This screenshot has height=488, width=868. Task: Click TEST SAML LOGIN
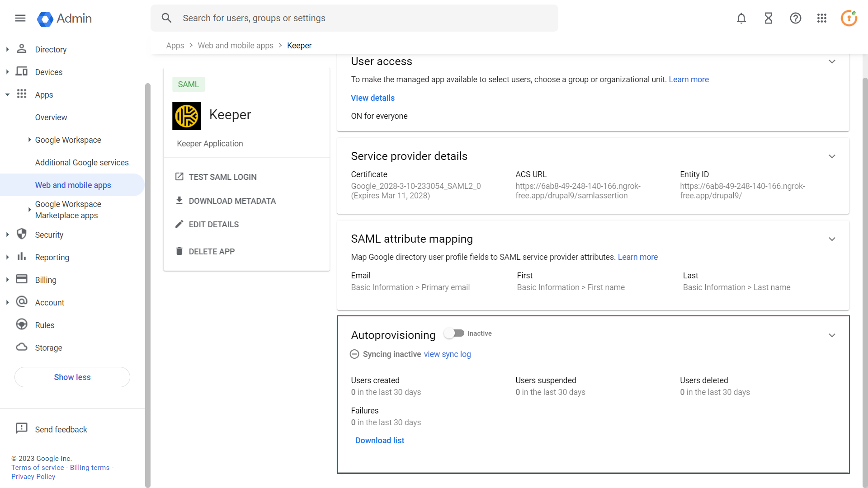[222, 177]
